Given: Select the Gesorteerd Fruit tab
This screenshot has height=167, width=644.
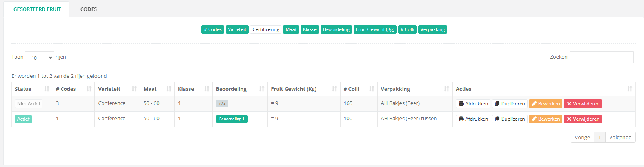Looking at the screenshot, I should pyautogui.click(x=37, y=9).
